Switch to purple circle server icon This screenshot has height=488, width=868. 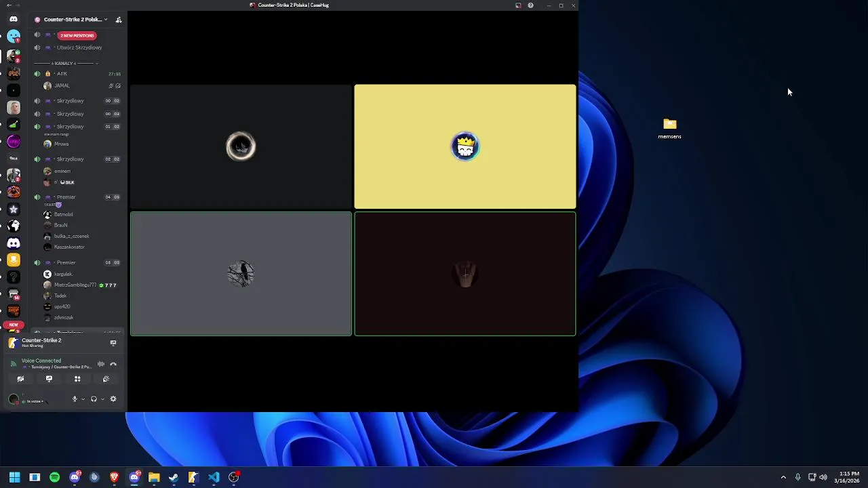pyautogui.click(x=13, y=141)
